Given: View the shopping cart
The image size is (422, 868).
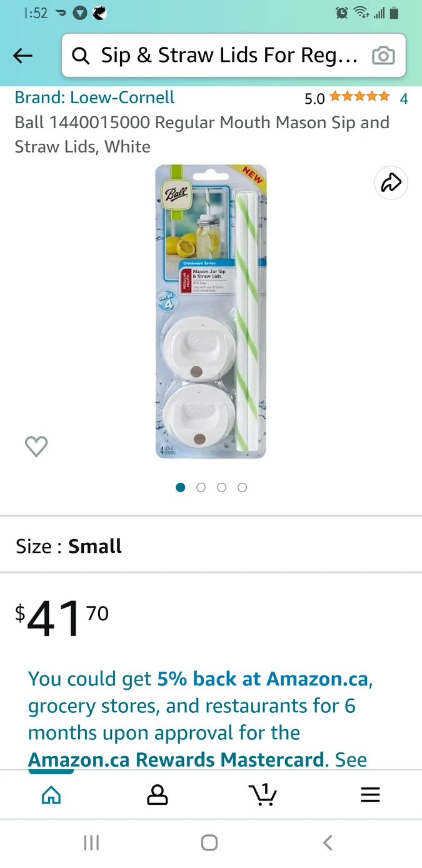Looking at the screenshot, I should coord(263,795).
